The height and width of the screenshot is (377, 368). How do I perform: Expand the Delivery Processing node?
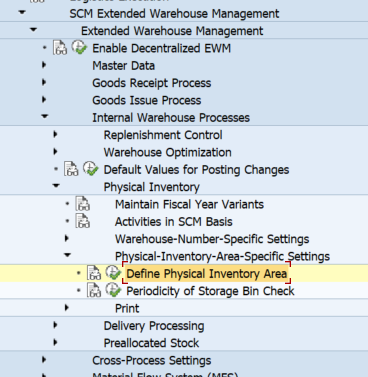tap(55, 325)
